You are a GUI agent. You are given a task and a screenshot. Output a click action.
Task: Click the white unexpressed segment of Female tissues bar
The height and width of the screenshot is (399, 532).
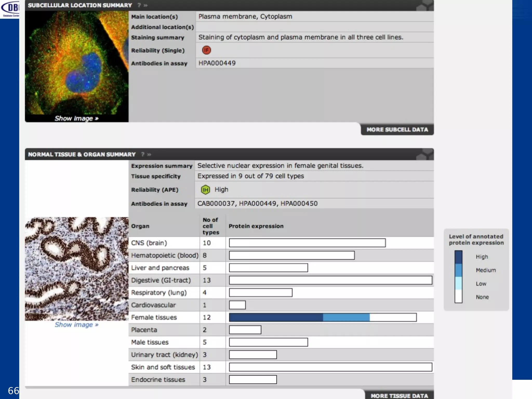click(393, 317)
